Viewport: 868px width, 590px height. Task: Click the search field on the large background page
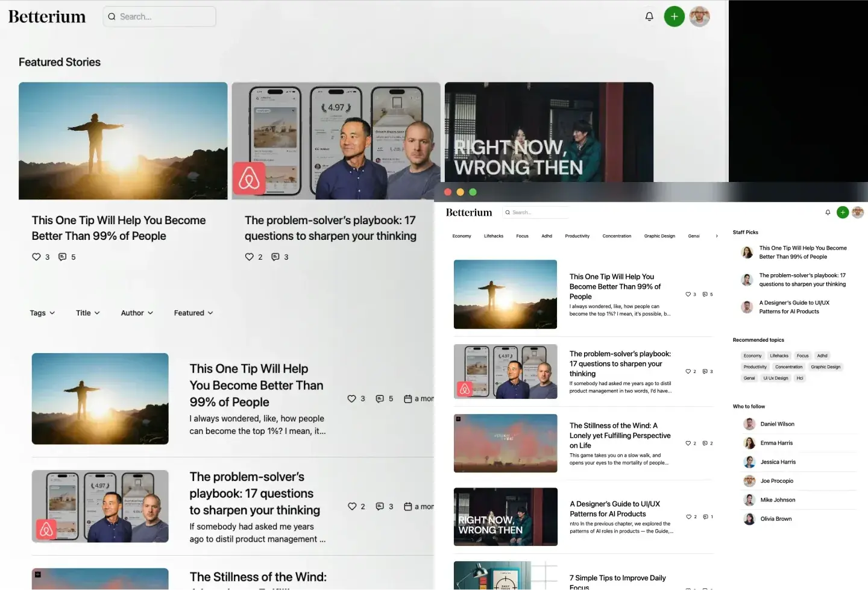pos(159,16)
